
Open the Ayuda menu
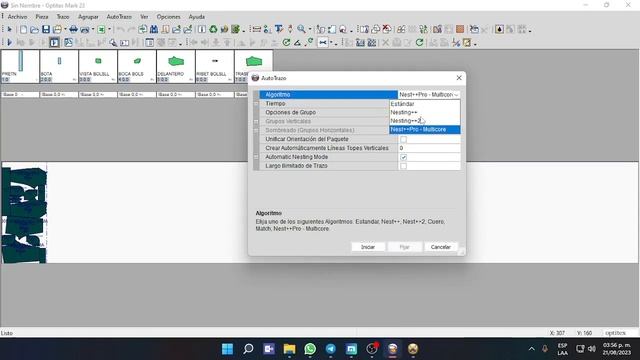[196, 17]
